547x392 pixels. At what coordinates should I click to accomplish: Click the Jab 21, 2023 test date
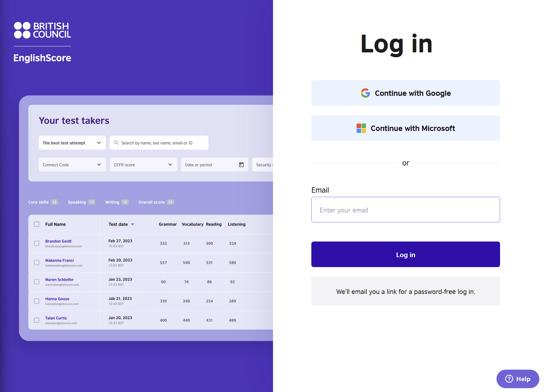click(x=120, y=298)
